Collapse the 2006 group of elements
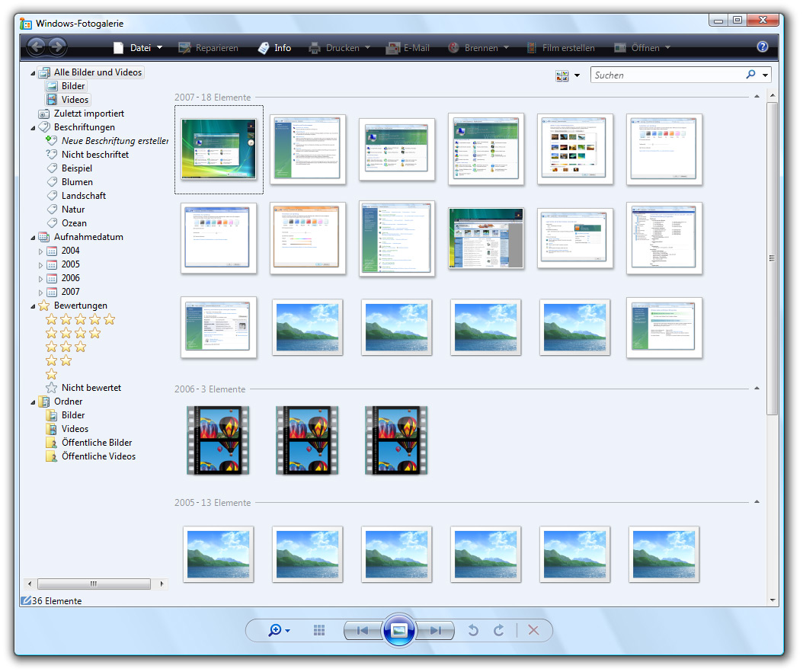This screenshot has width=803, height=672. point(756,389)
